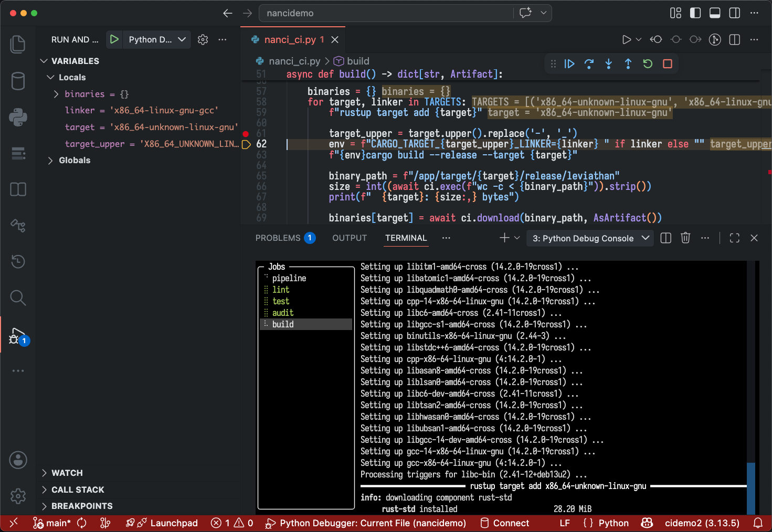
Task: Click the main* branch in the status bar
Action: (52, 523)
